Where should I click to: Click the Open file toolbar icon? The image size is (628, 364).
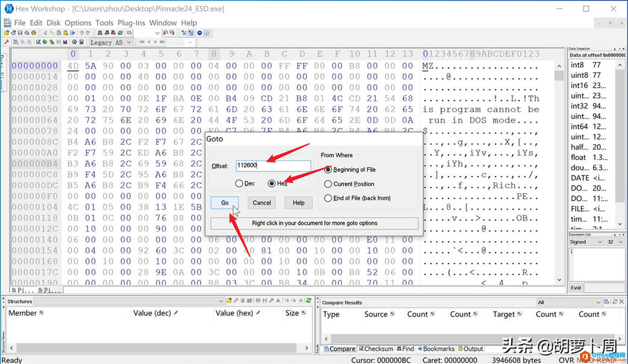[7, 33]
